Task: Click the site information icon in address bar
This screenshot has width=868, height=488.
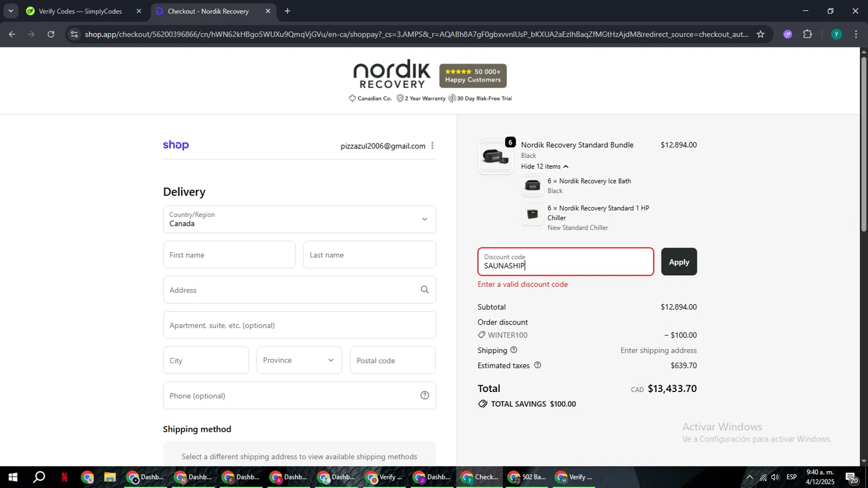Action: coord(73,34)
